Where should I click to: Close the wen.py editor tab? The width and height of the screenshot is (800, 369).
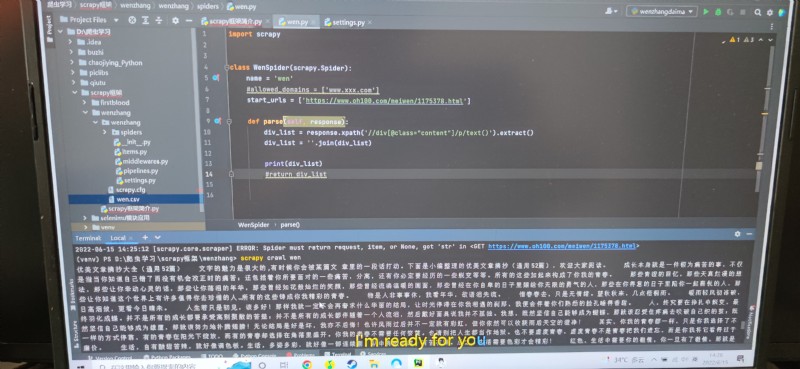tap(313, 22)
